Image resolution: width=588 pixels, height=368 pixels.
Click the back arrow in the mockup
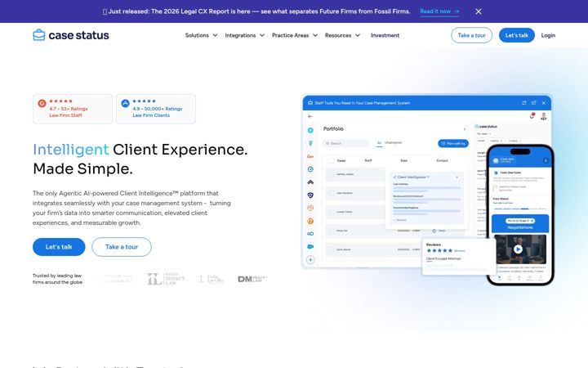click(310, 116)
